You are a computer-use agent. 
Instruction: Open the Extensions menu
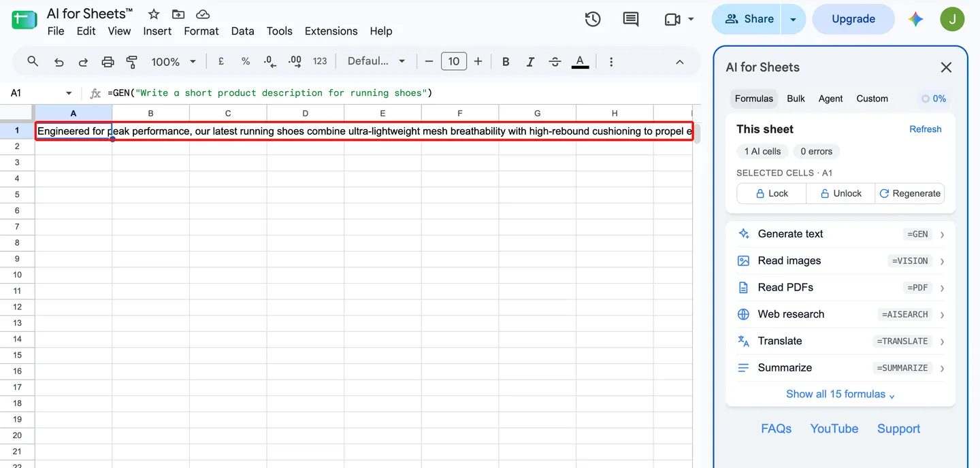click(331, 31)
